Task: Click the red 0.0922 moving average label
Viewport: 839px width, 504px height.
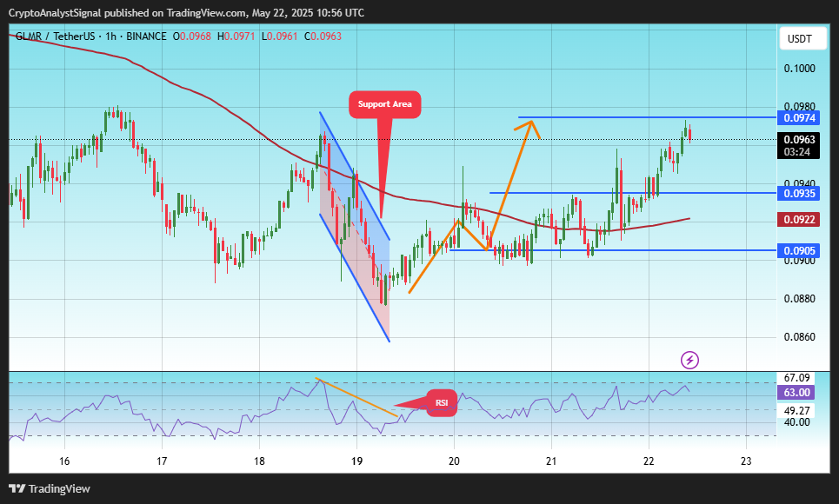Action: 799,219
